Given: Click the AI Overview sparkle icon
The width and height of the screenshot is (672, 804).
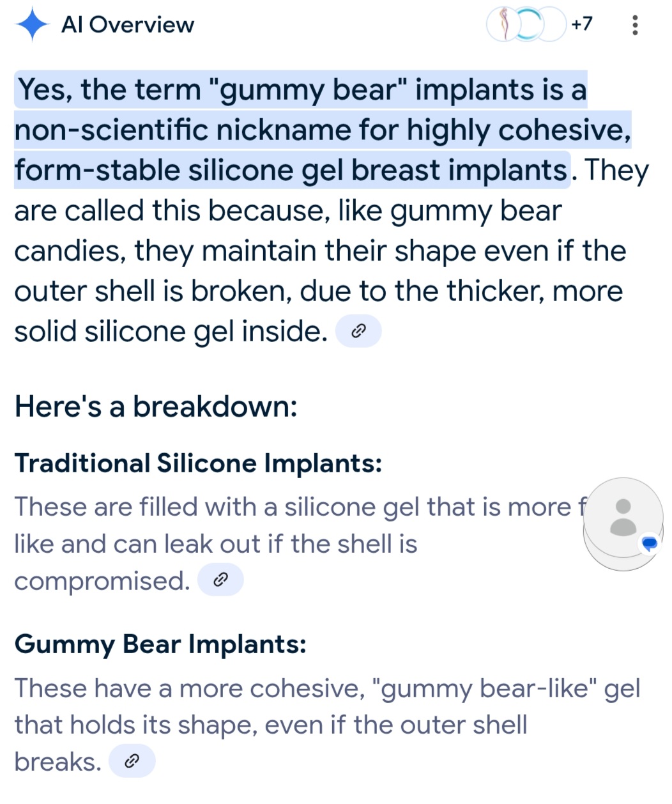Looking at the screenshot, I should (x=32, y=25).
